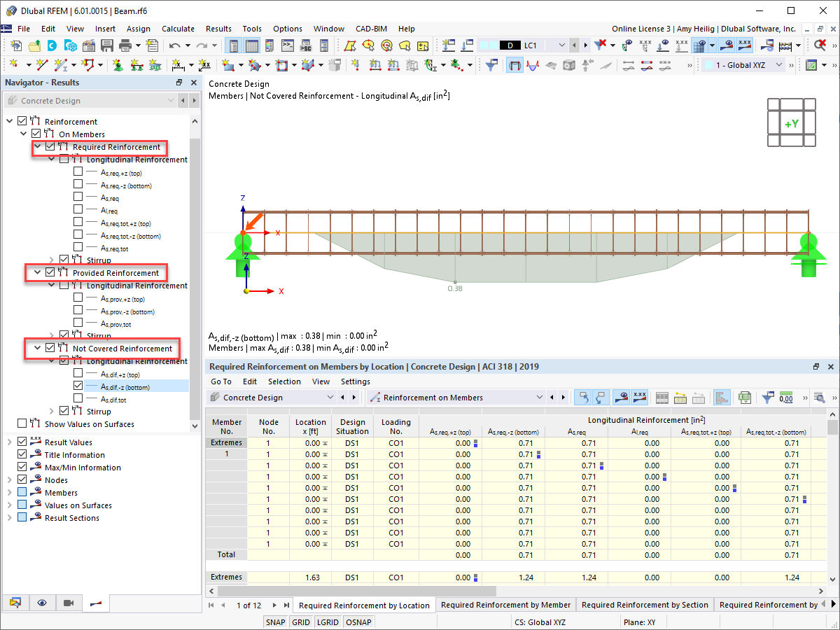Open the Concrete Design dropdown in table panel
The height and width of the screenshot is (630, 840).
pyautogui.click(x=330, y=399)
